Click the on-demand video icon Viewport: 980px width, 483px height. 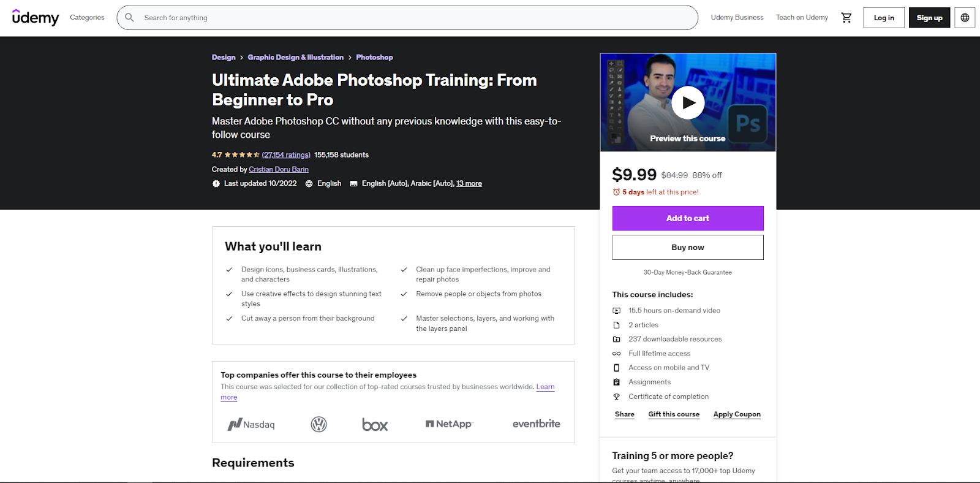coord(617,311)
